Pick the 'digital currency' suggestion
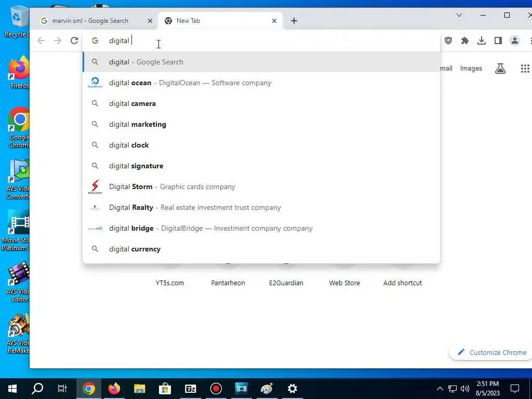This screenshot has width=532, height=399. point(261,249)
